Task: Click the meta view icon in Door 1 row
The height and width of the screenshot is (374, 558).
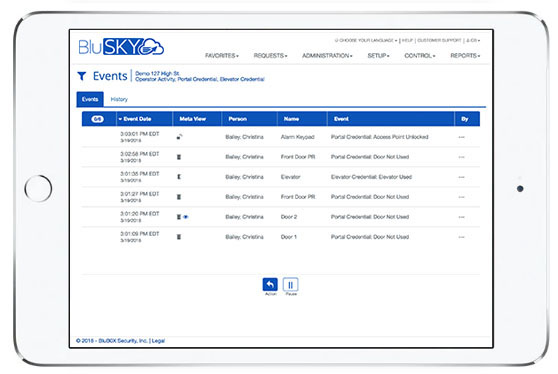Action: click(x=179, y=237)
